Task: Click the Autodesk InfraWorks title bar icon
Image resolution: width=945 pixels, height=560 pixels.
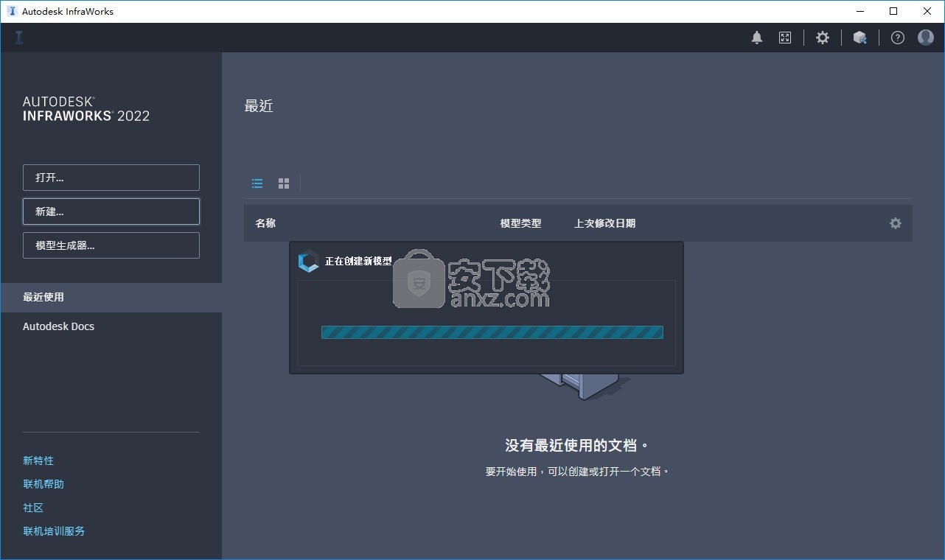Action: coord(12,11)
